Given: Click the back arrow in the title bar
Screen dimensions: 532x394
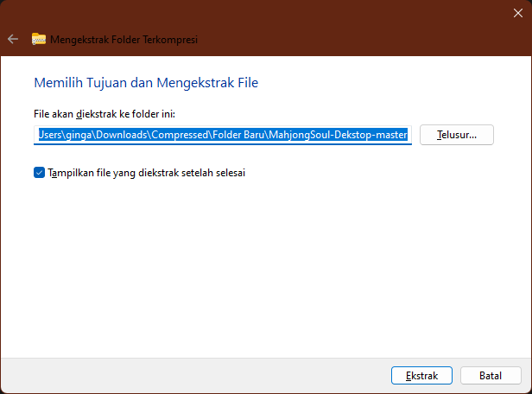Looking at the screenshot, I should [x=13, y=39].
